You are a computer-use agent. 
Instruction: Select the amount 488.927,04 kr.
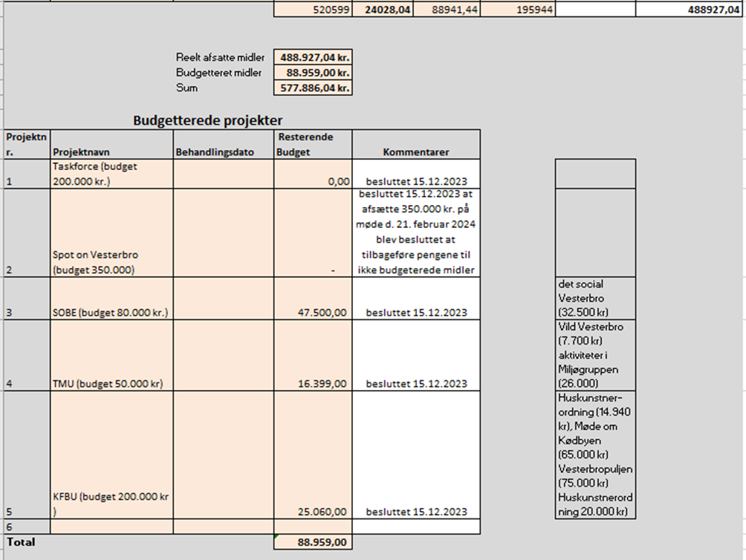(313, 57)
